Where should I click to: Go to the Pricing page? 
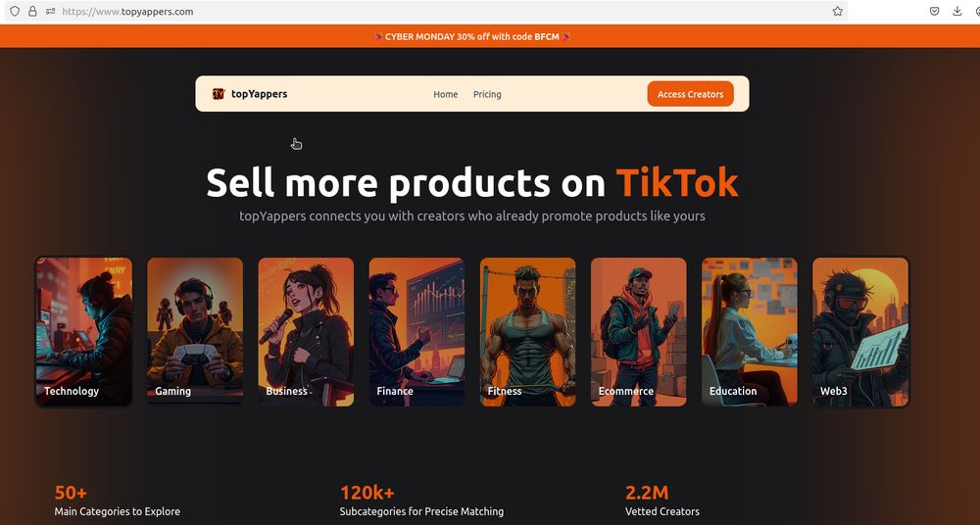pyautogui.click(x=487, y=94)
